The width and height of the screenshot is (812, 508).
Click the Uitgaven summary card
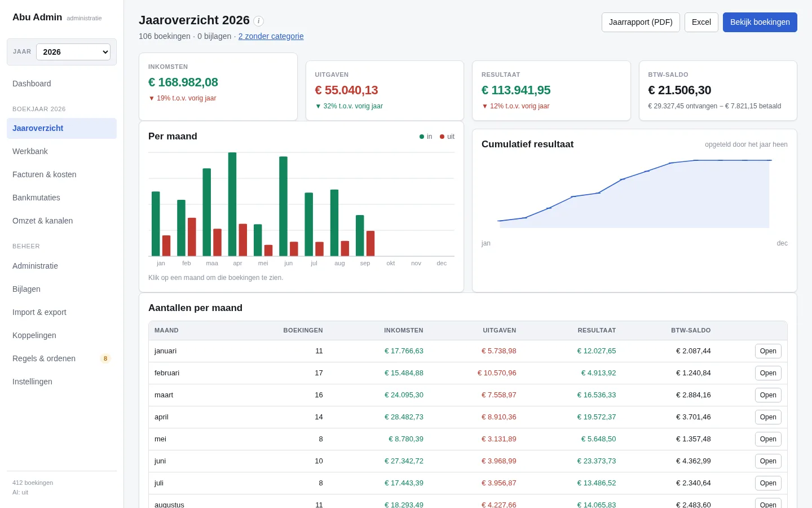pyautogui.click(x=385, y=90)
